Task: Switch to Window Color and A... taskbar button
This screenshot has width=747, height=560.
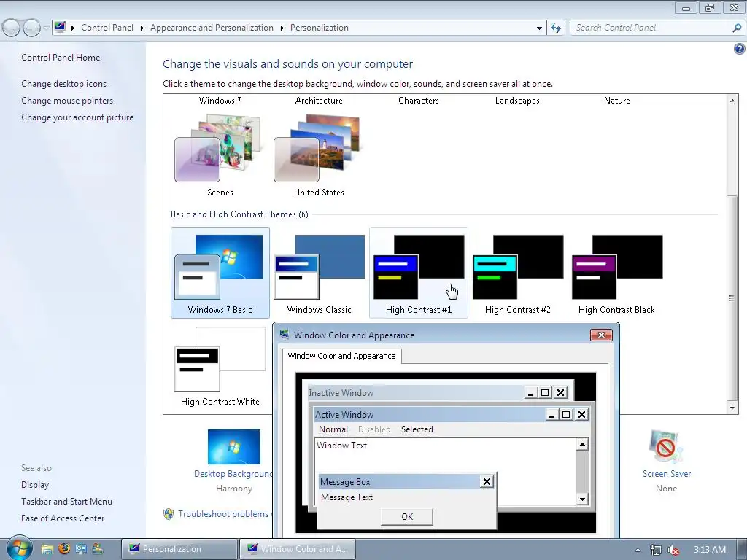Action: click(298, 549)
